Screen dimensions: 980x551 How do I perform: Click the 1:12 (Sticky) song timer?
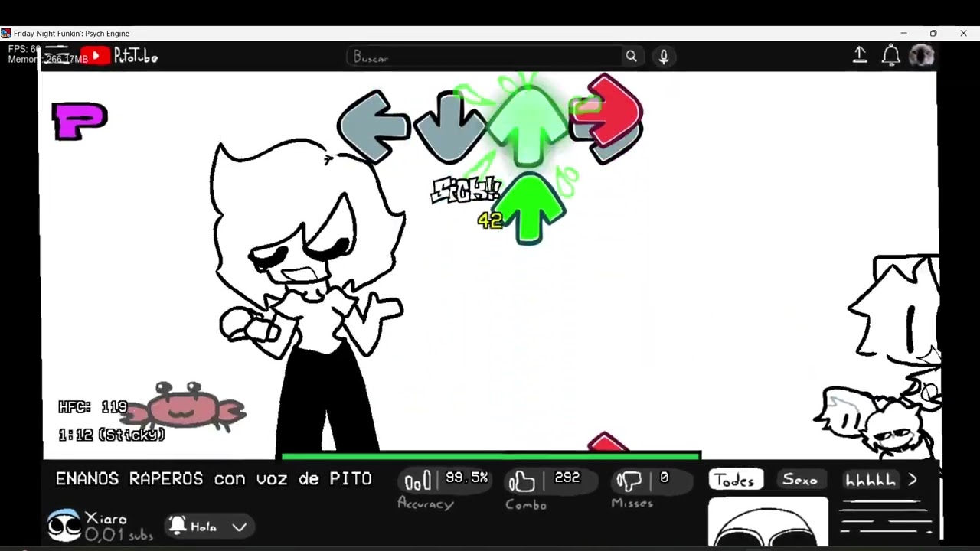(x=112, y=435)
